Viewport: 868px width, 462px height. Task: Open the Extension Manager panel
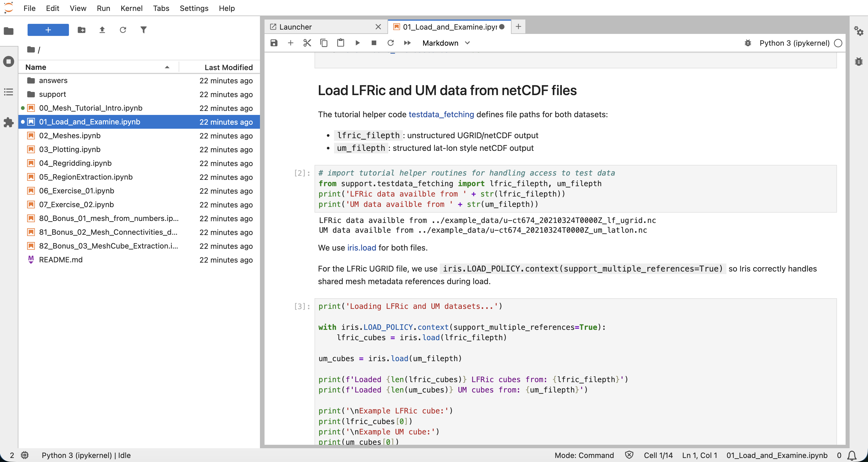[9, 122]
